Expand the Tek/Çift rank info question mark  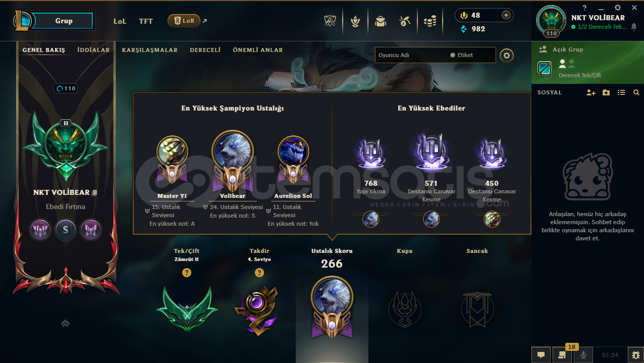[187, 273]
